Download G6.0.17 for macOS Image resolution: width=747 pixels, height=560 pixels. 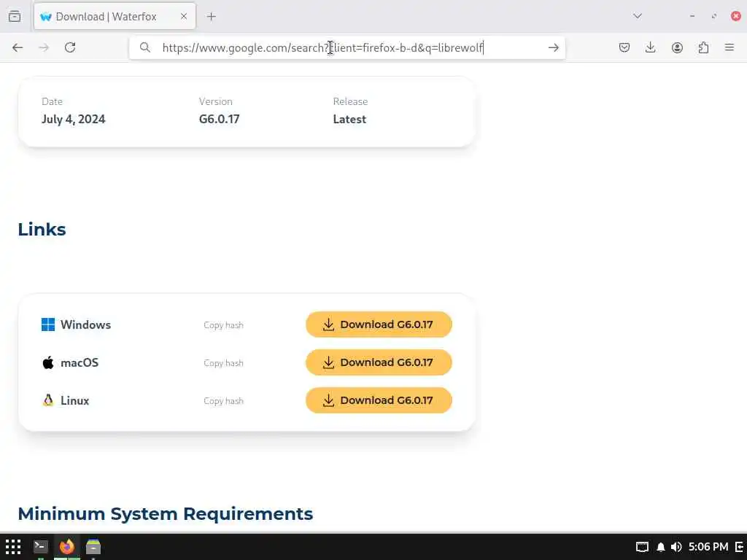click(379, 362)
